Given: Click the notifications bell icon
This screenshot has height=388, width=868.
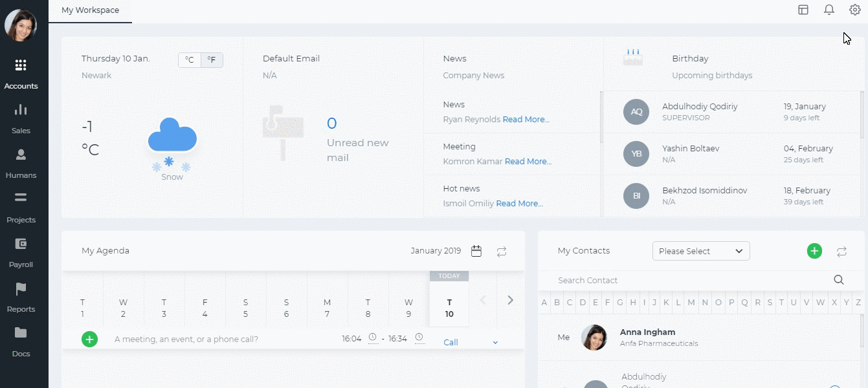Looking at the screenshot, I should pyautogui.click(x=829, y=10).
